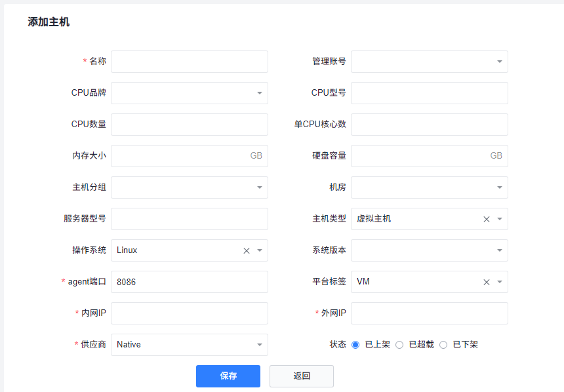Click the 添加主机 page heading
The image size is (564, 392).
pos(49,22)
